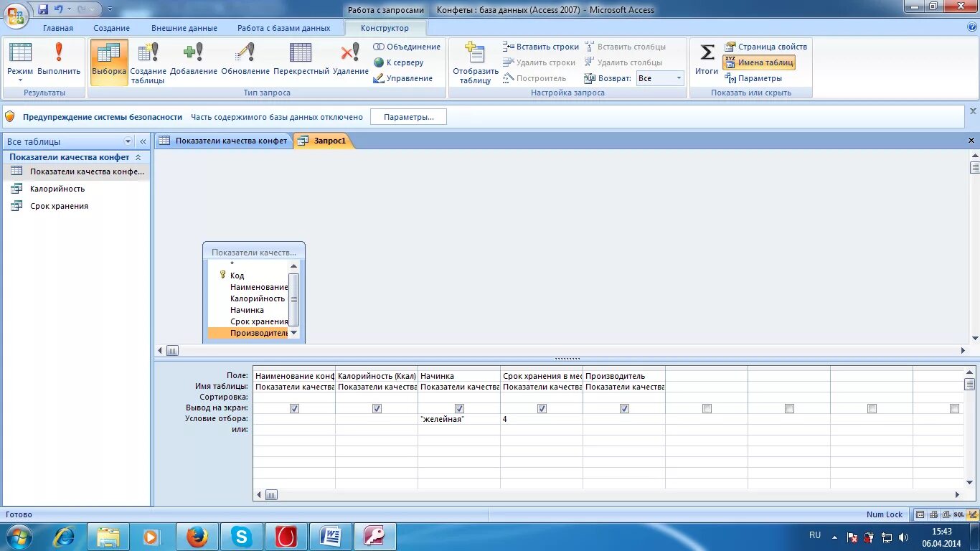Check display box in first empty column
The height and width of the screenshot is (551, 980).
click(707, 408)
